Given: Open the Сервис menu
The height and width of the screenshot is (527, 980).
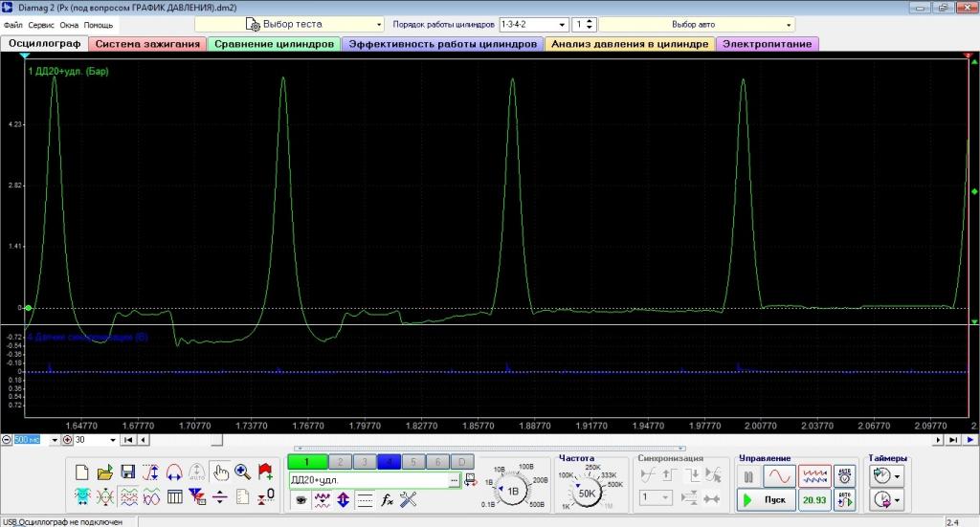Looking at the screenshot, I should pos(41,25).
